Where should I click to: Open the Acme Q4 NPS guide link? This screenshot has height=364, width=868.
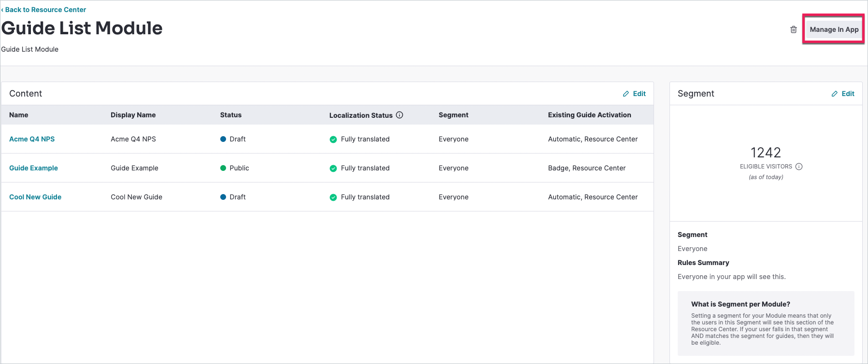tap(32, 139)
